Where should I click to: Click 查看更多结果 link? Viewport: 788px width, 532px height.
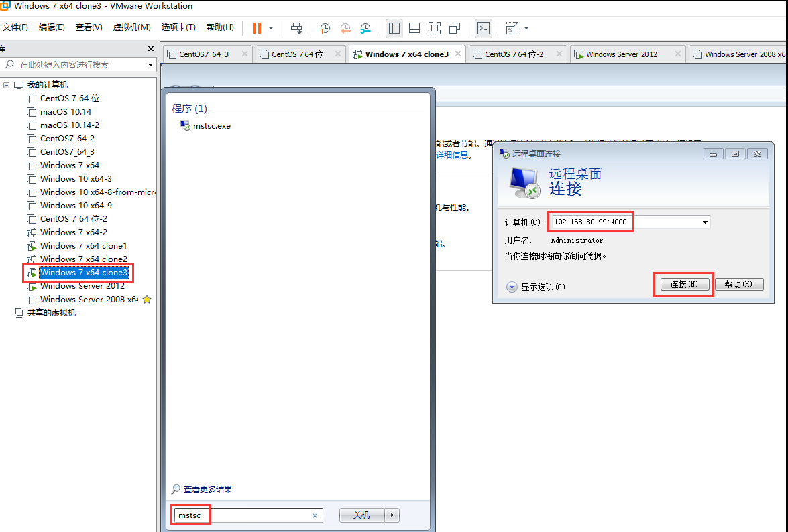coord(207,489)
